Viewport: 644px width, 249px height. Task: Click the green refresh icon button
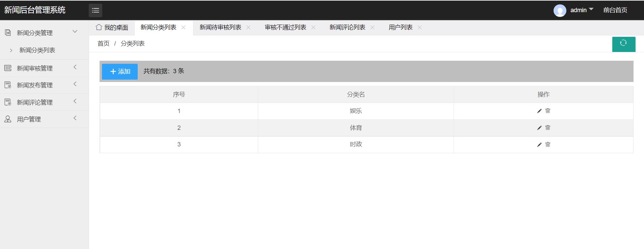tap(624, 44)
